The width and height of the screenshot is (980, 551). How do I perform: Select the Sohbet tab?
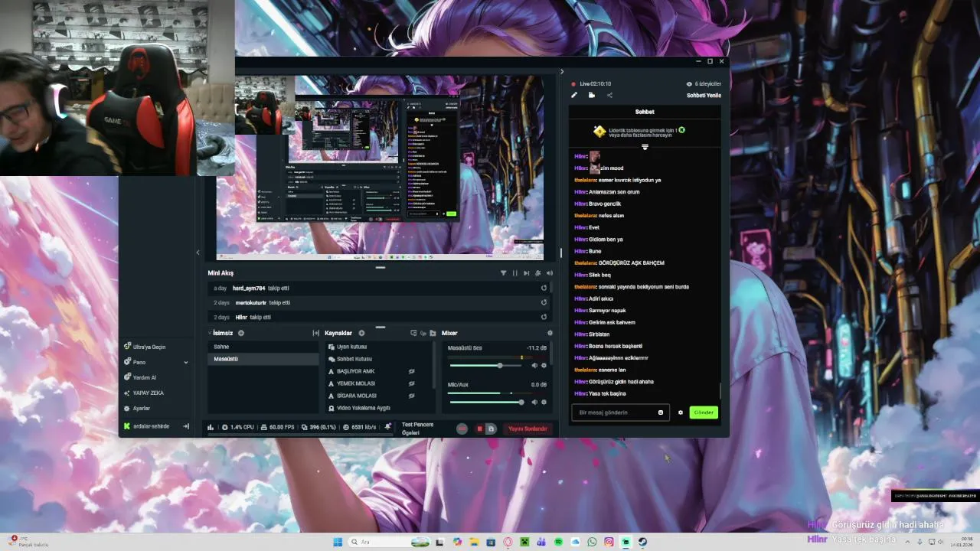click(645, 112)
